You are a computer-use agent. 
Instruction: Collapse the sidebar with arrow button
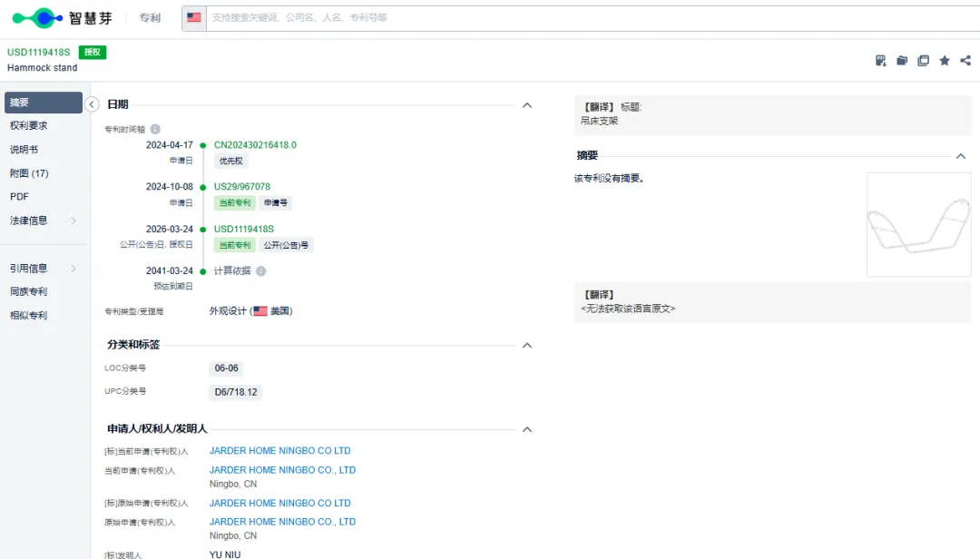[x=92, y=104]
